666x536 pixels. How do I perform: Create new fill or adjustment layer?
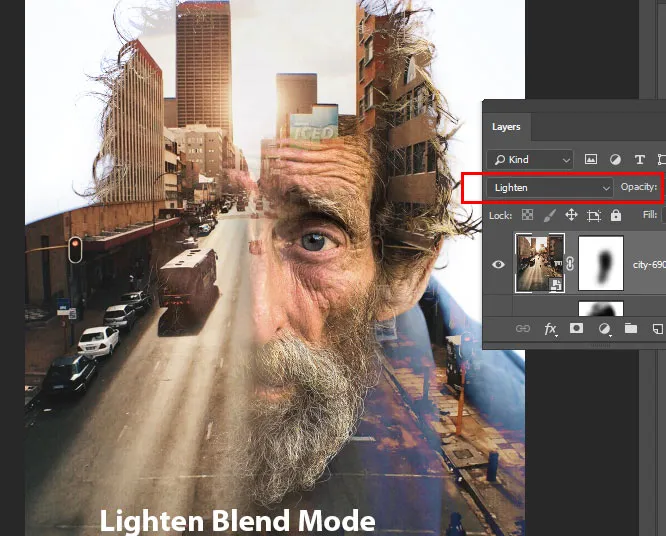point(604,329)
